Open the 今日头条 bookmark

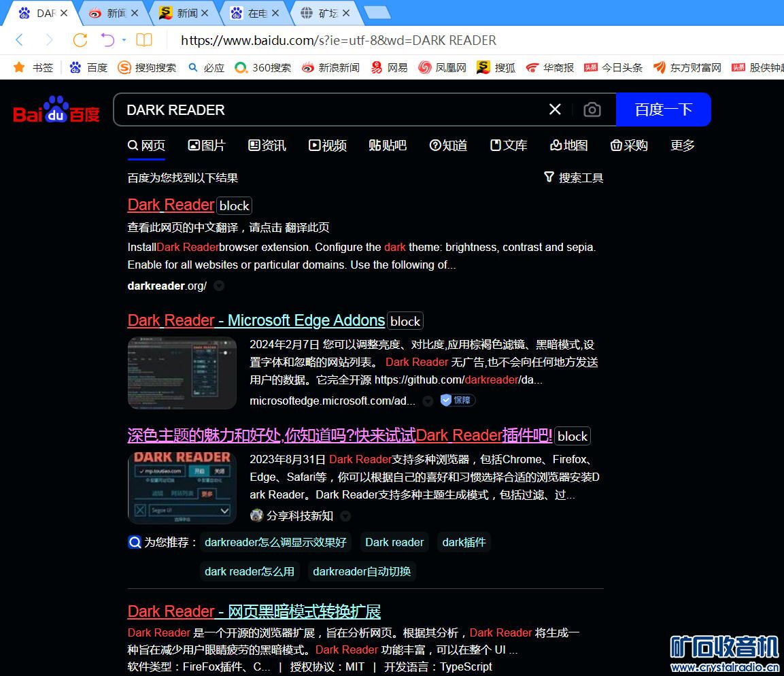[x=613, y=67]
